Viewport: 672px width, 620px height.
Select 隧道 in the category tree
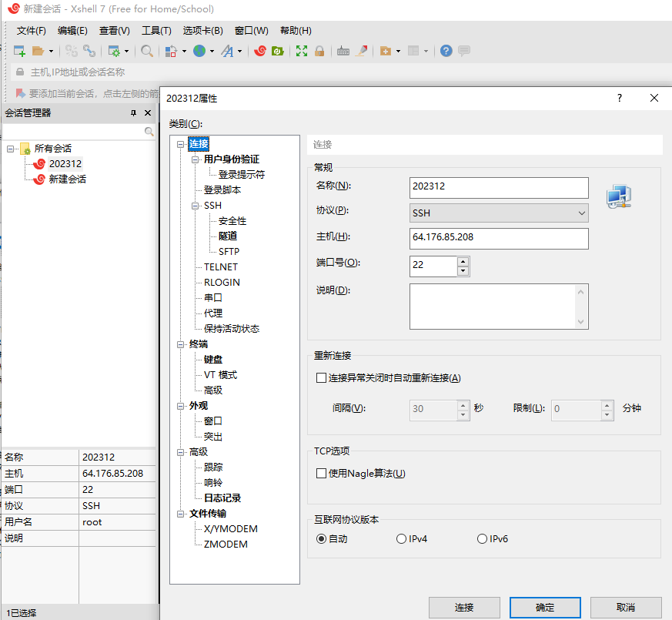coord(228,236)
